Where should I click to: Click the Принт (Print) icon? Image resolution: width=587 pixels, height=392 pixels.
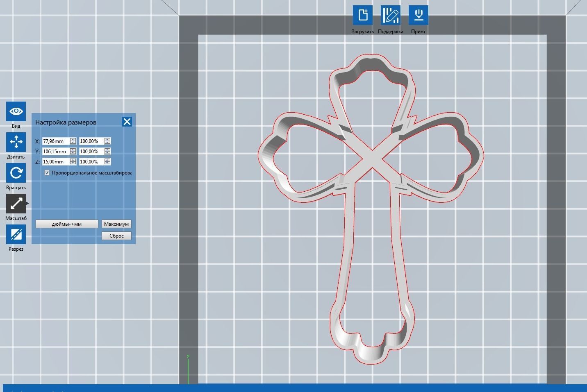tap(419, 15)
